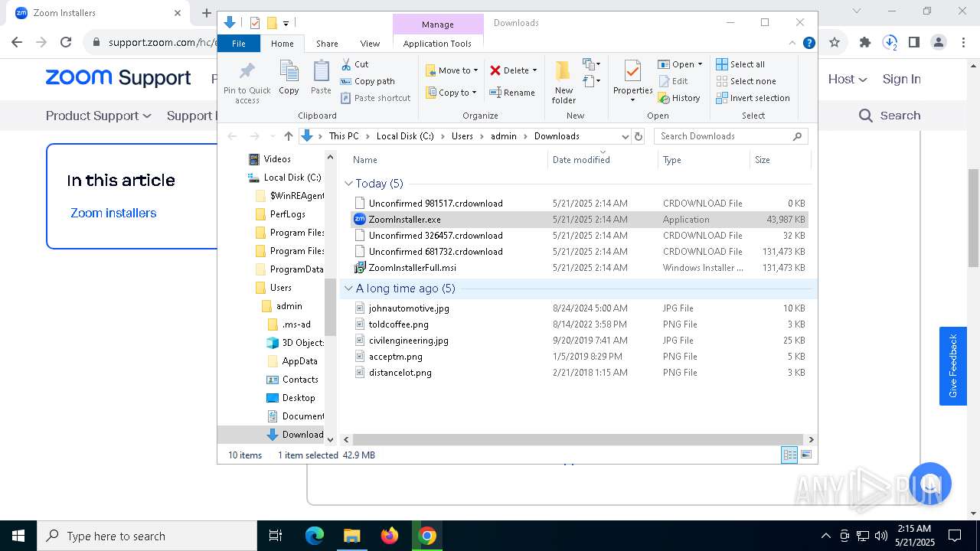This screenshot has height=551, width=980.
Task: Open the File menu tab
Action: 239,44
